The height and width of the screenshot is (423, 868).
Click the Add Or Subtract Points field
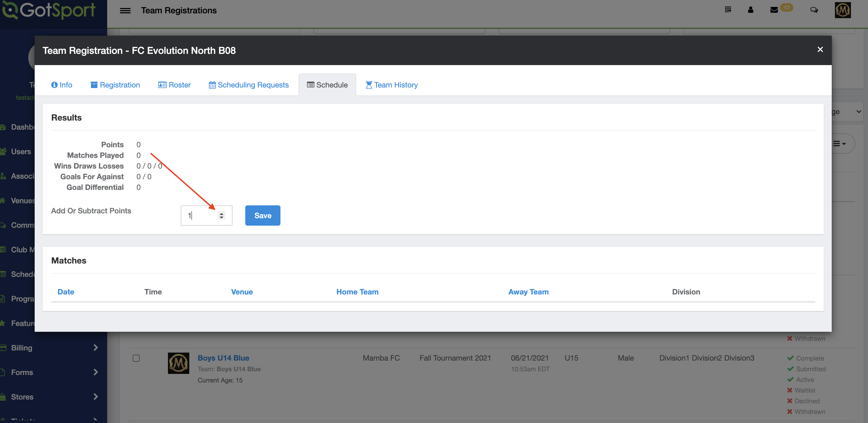[206, 216]
